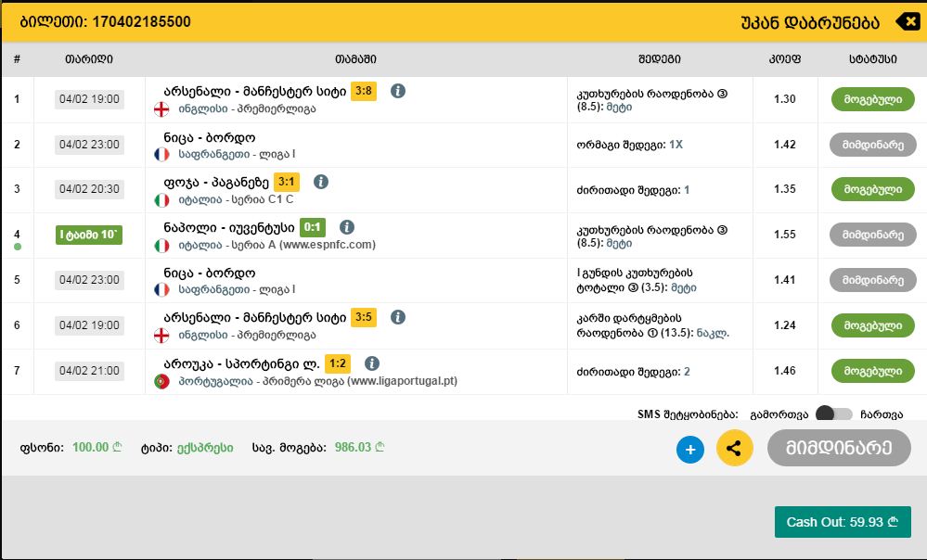Screen dimensions: 927x560
Task: Click date 04/02 20:30 in row 3
Action: click(89, 189)
